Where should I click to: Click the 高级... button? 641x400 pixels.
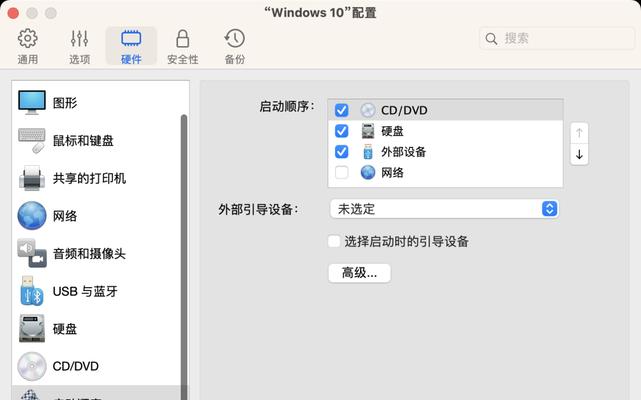359,273
